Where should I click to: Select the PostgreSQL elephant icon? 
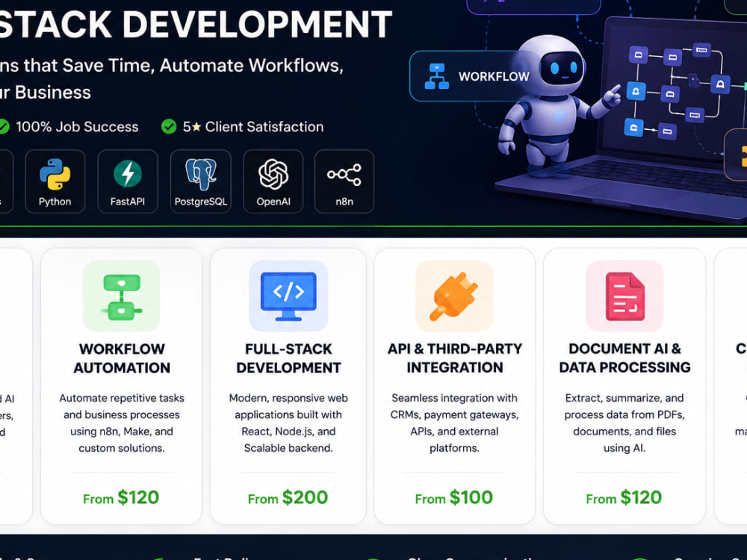(201, 174)
